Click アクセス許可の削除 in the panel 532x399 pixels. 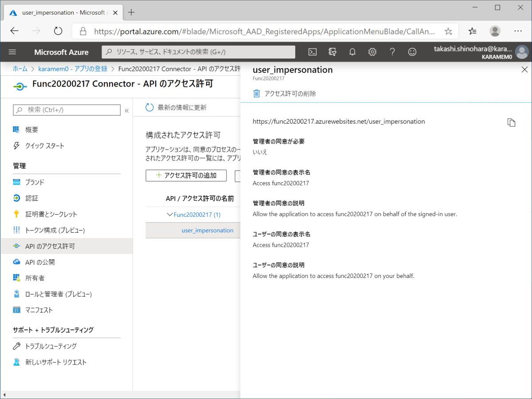(x=290, y=94)
